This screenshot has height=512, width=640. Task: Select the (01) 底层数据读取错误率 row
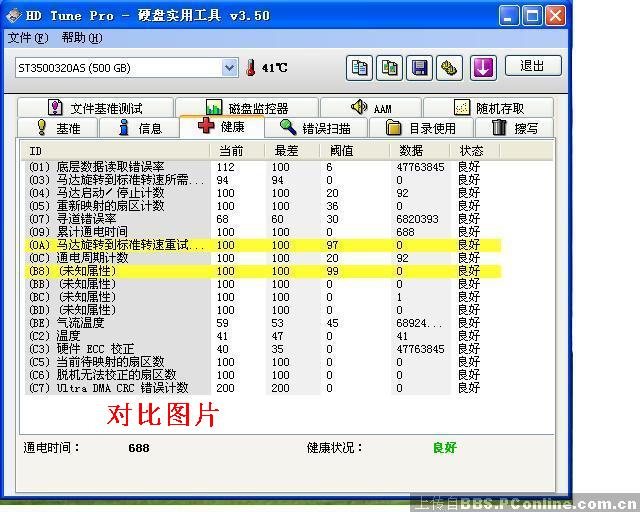tap(262, 167)
